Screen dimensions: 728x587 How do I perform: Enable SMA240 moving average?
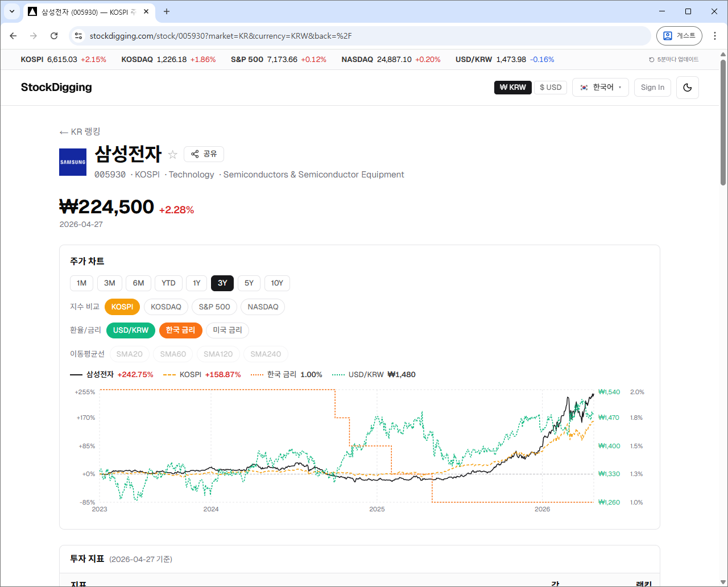pyautogui.click(x=266, y=354)
